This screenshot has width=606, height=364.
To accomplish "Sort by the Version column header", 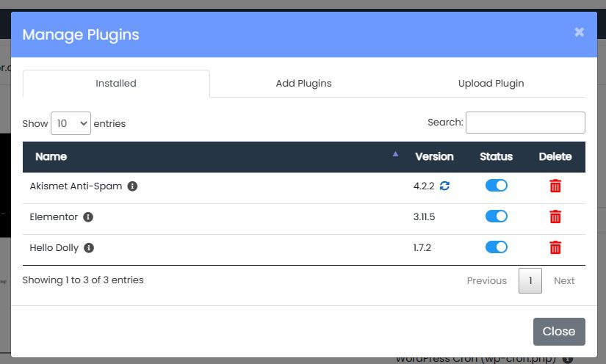I will point(434,157).
